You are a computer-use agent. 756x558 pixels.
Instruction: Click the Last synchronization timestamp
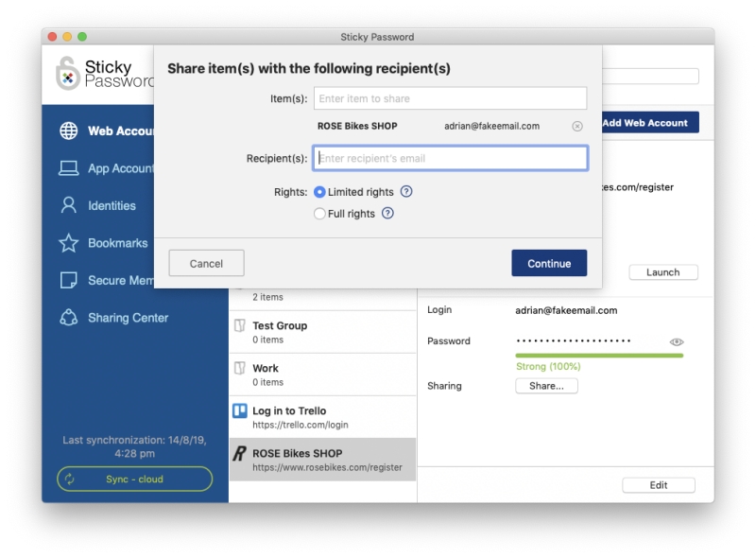point(134,446)
